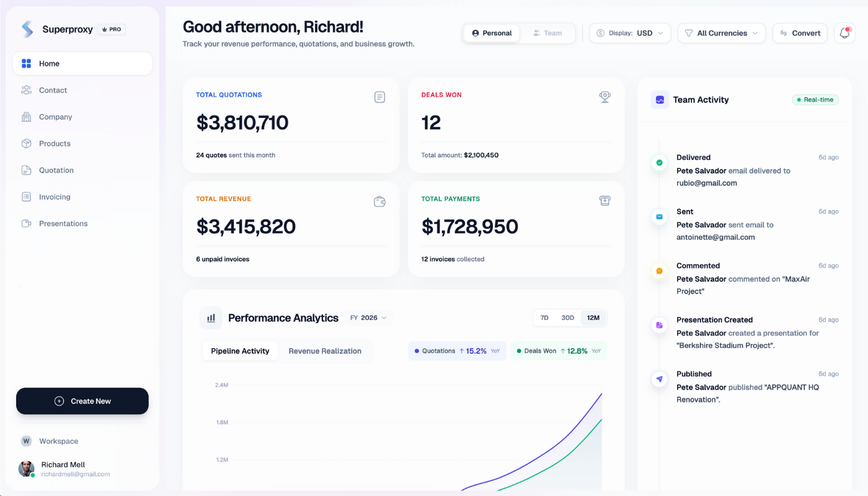This screenshot has width=868, height=496.
Task: Click the blue Sent envelope icon
Action: coord(659,217)
